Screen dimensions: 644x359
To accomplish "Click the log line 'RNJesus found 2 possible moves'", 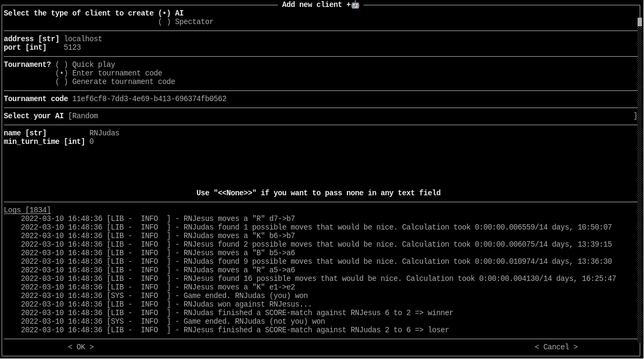I will click(316, 245).
